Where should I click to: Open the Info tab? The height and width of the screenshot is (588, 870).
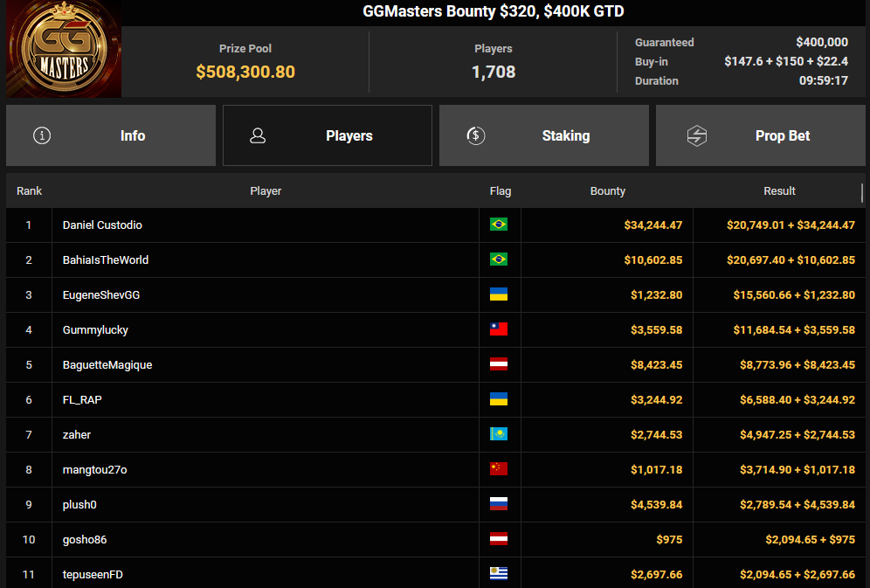tap(111, 135)
